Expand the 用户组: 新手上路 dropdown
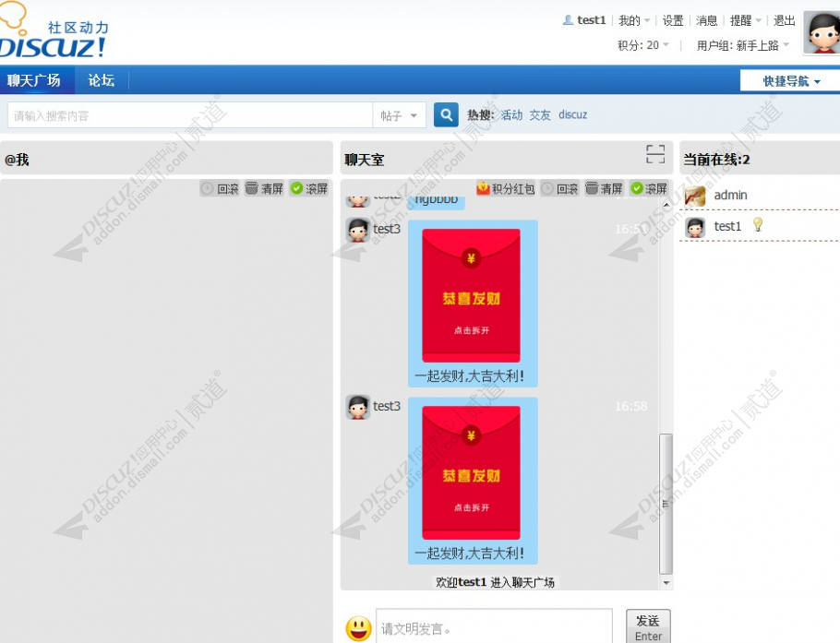This screenshot has height=643, width=840. [742, 45]
